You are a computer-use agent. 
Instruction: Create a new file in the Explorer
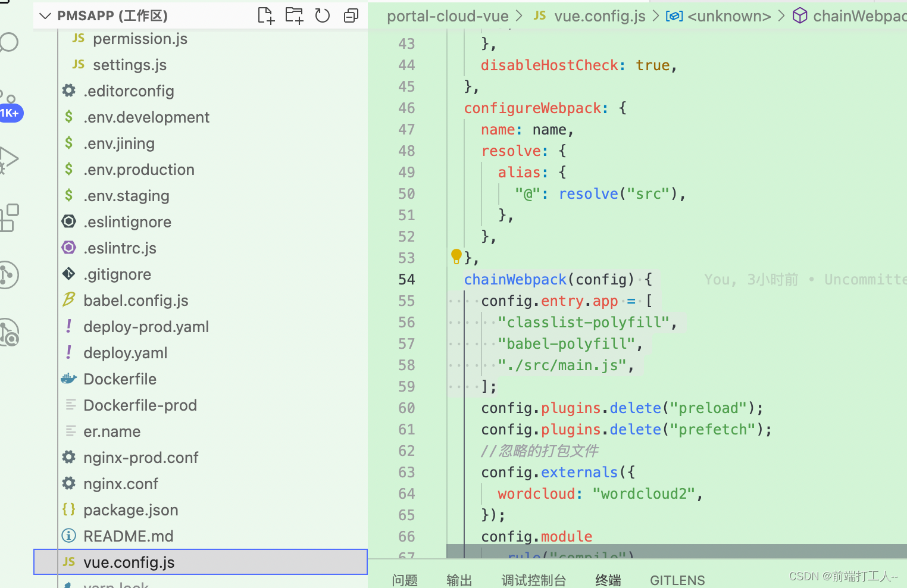265,15
